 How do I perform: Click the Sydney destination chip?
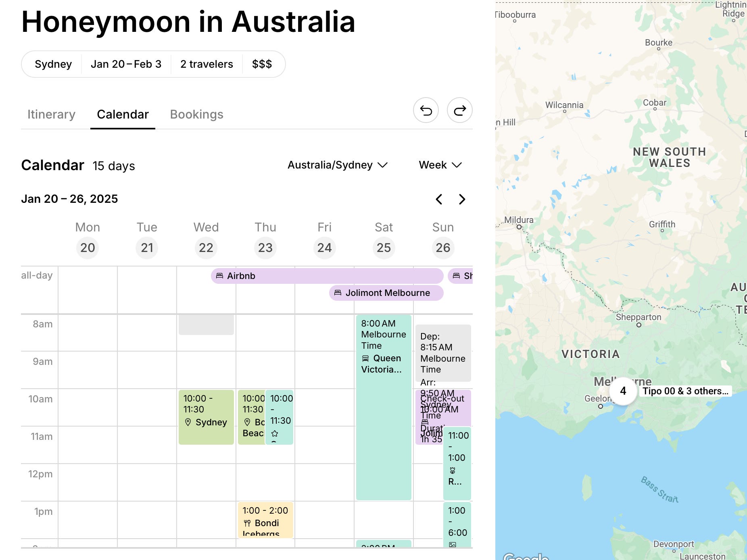(x=53, y=64)
